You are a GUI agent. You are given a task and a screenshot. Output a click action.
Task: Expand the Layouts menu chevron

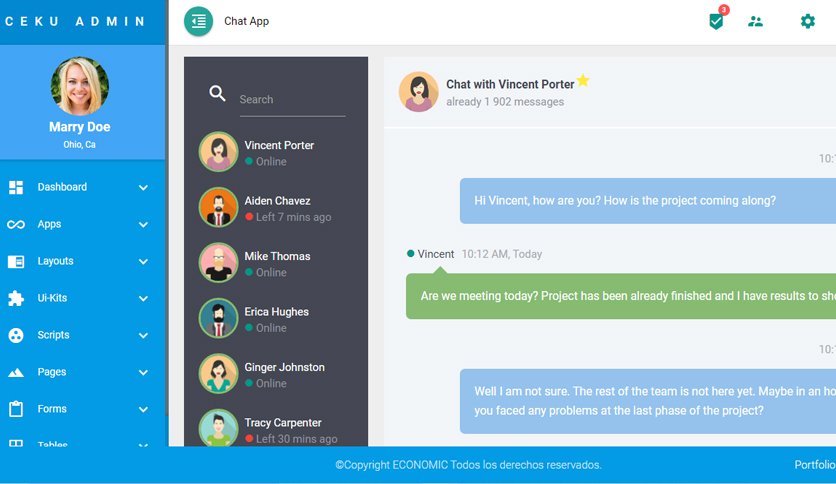[143, 262]
